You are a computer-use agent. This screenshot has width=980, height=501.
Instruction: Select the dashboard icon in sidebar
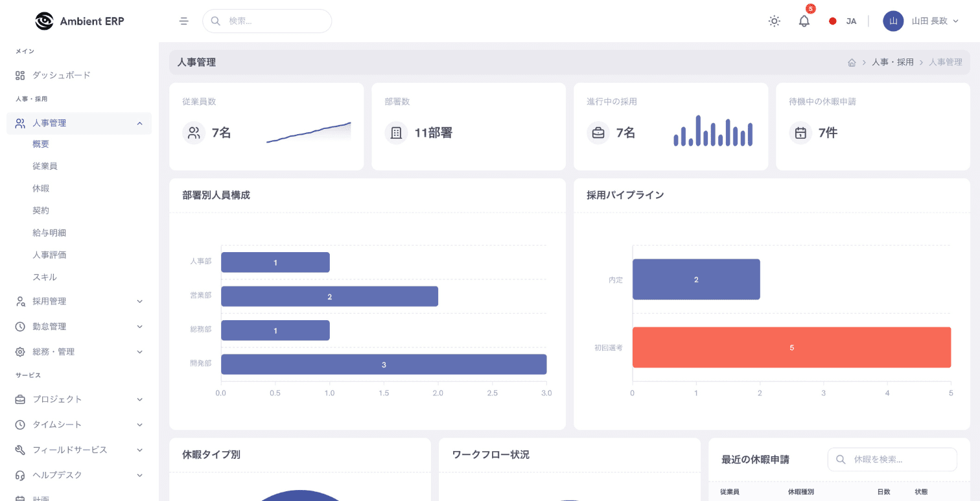coord(19,75)
